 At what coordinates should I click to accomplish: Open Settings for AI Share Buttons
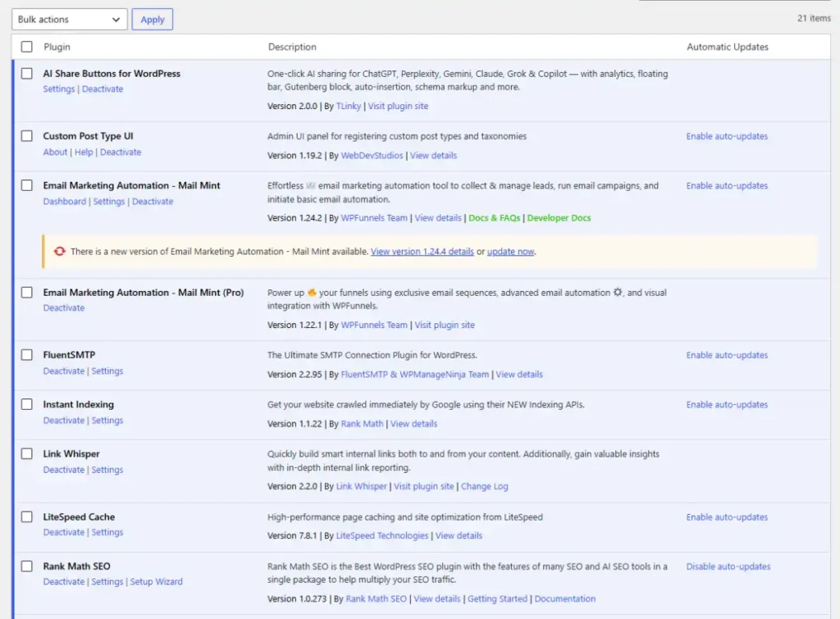[x=59, y=89]
